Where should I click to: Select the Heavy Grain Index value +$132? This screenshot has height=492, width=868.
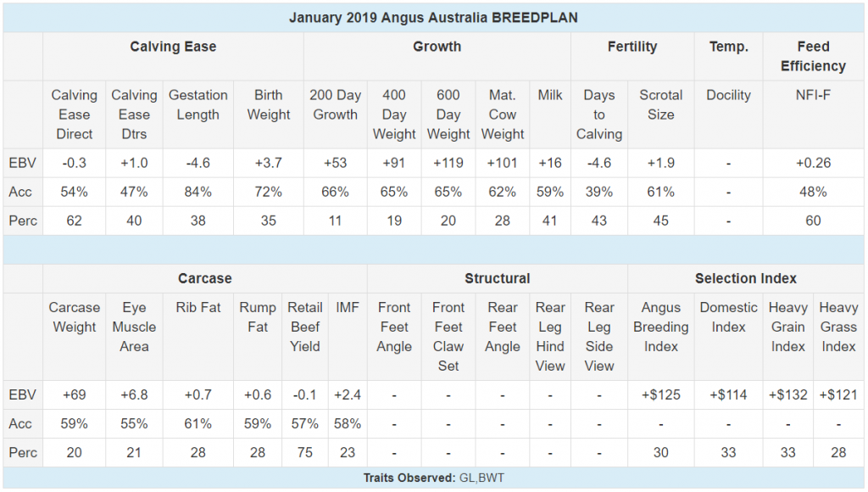[787, 395]
